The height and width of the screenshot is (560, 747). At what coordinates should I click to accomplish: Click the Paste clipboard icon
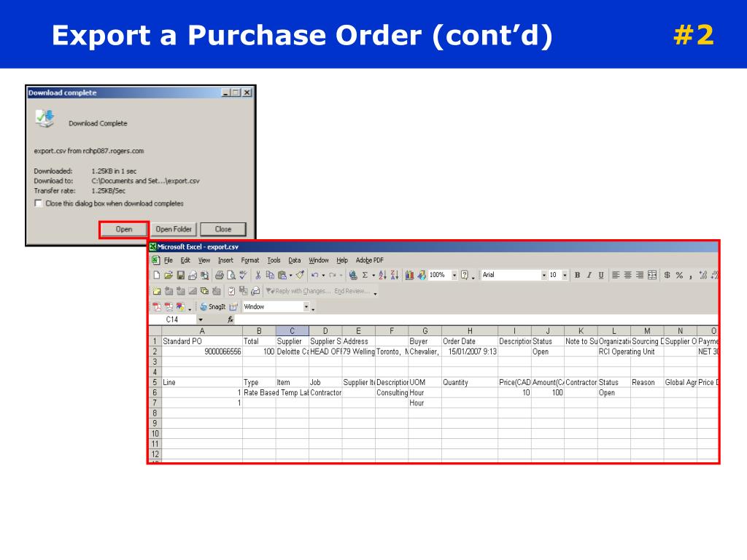click(x=282, y=275)
